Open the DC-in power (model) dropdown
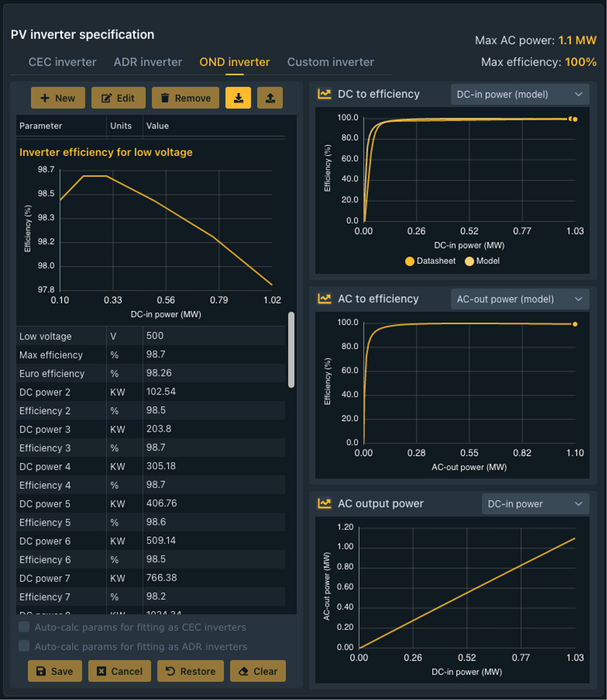Image resolution: width=607 pixels, height=700 pixels. coord(520,94)
